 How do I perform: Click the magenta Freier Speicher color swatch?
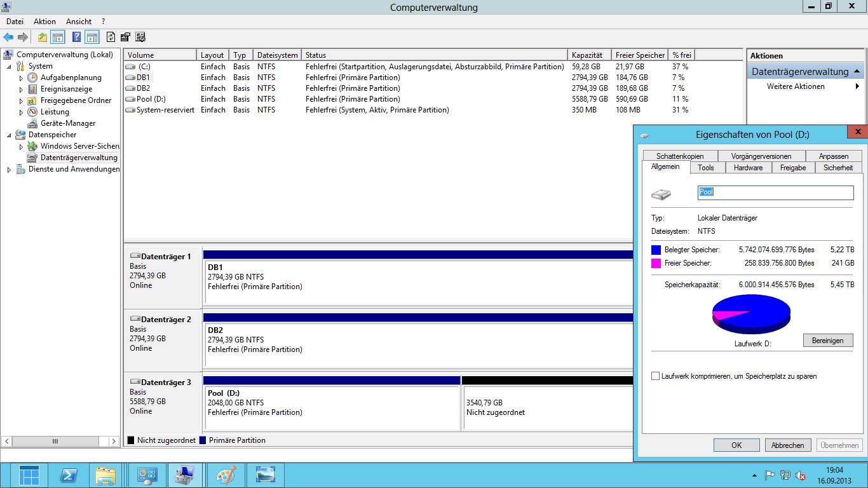pyautogui.click(x=656, y=263)
